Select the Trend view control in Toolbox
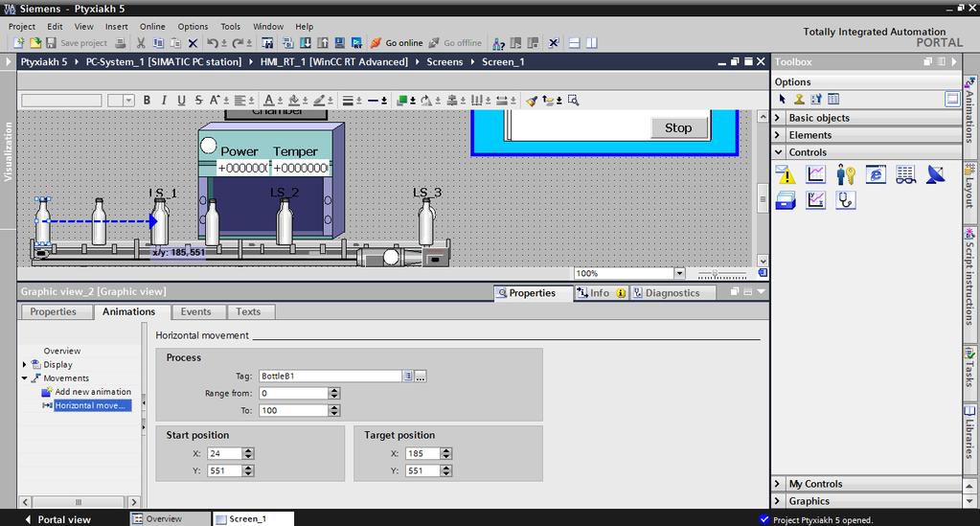The height and width of the screenshot is (526, 980). point(815,174)
